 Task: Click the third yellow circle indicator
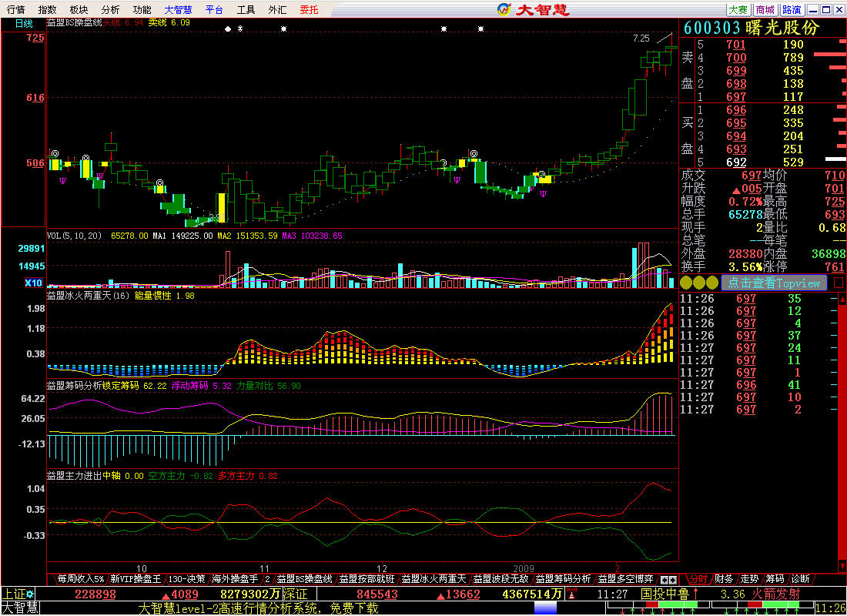pos(712,283)
